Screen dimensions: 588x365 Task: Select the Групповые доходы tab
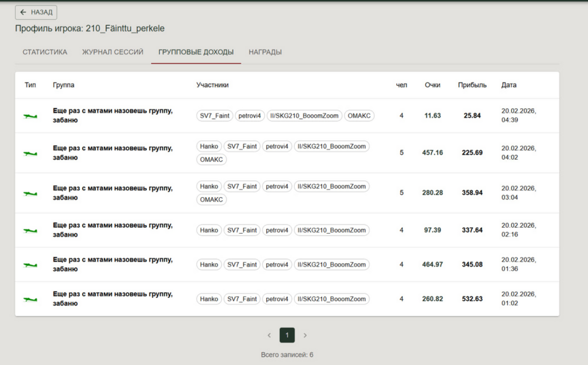pos(196,52)
